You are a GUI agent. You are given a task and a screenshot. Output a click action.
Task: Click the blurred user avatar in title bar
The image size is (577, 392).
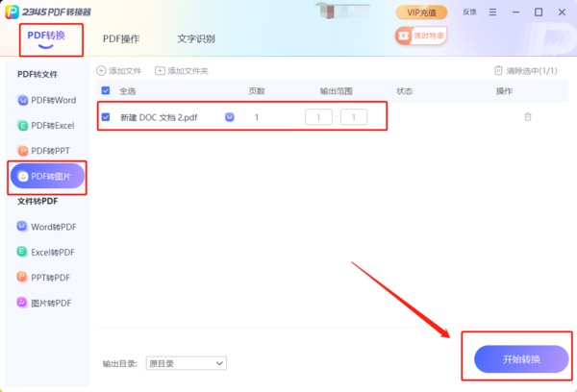tap(330, 11)
